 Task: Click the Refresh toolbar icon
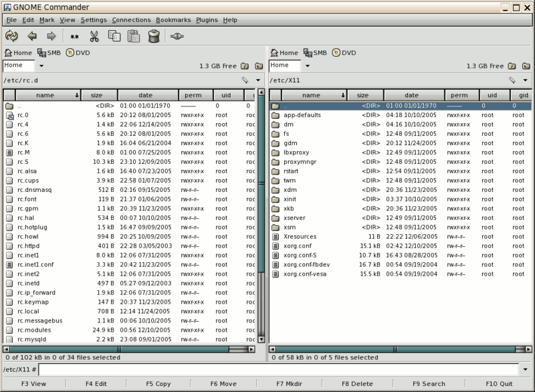click(12, 37)
